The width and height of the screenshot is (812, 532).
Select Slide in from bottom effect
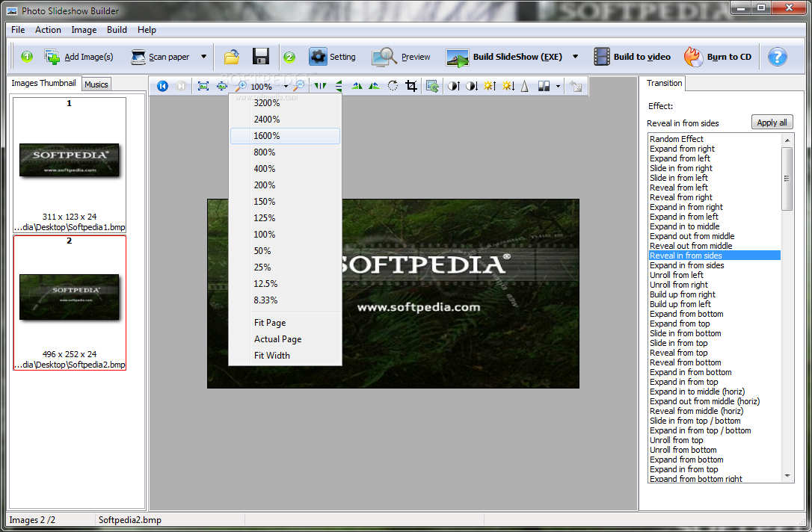coord(715,333)
